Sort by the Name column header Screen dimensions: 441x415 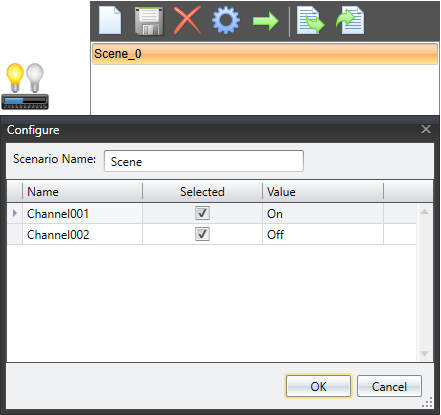coord(82,192)
